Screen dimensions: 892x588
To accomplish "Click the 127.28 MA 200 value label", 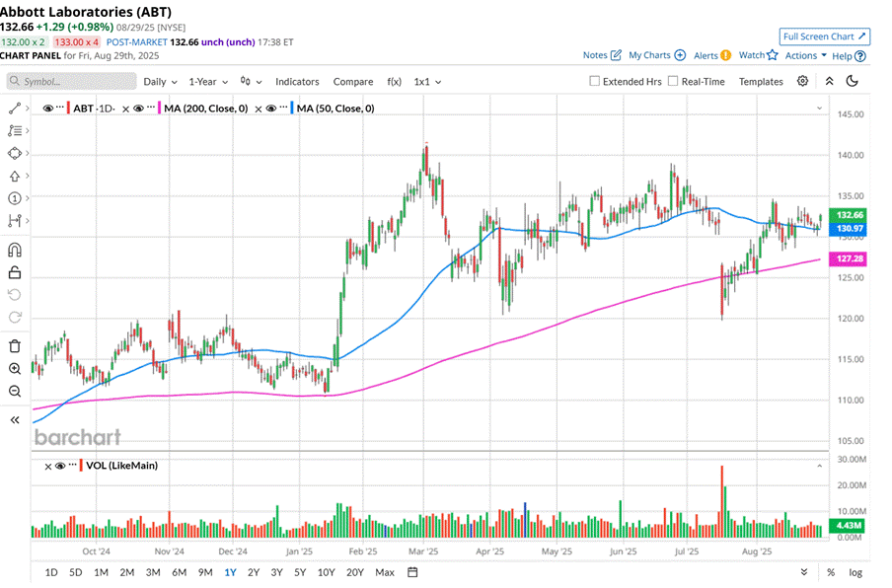I will [849, 258].
